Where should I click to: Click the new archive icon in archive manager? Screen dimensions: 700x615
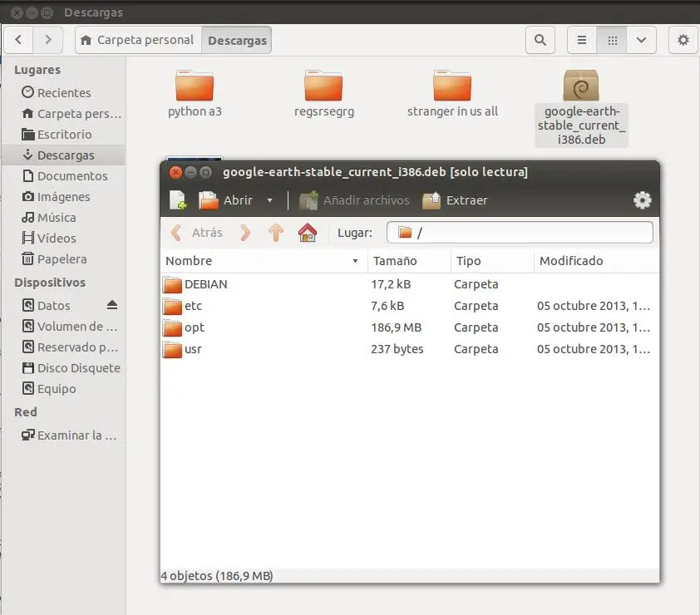178,200
